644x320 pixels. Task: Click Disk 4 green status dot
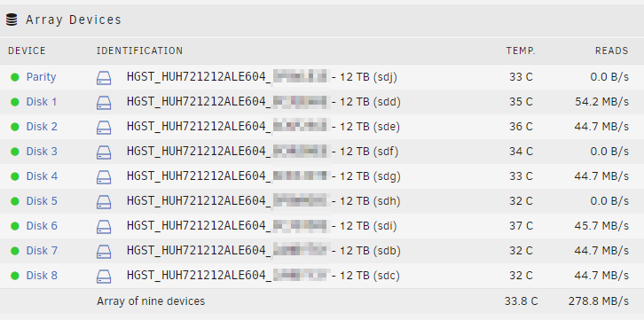(15, 176)
